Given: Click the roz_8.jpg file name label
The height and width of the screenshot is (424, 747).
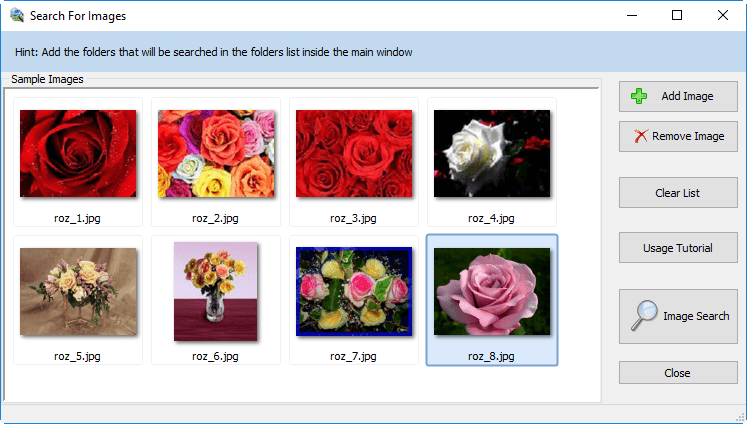Looking at the screenshot, I should (x=491, y=356).
